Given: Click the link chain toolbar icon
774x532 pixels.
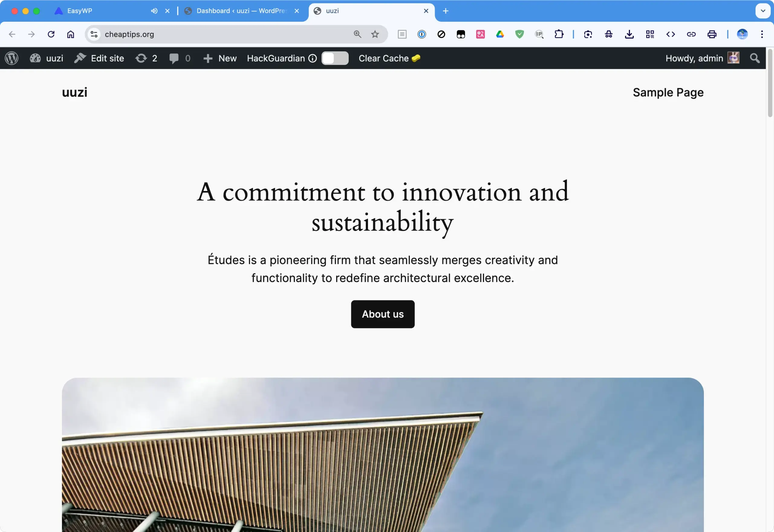Looking at the screenshot, I should [x=691, y=34].
